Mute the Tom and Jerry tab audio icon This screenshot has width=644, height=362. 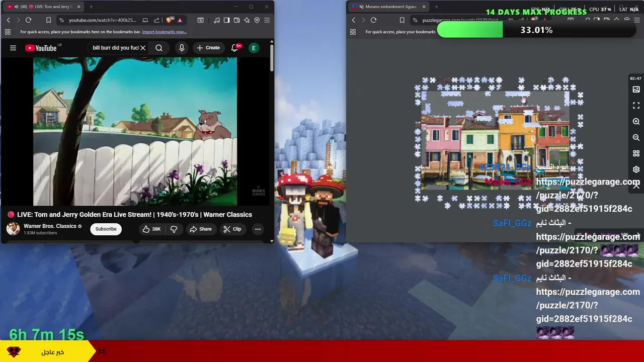pos(17,7)
